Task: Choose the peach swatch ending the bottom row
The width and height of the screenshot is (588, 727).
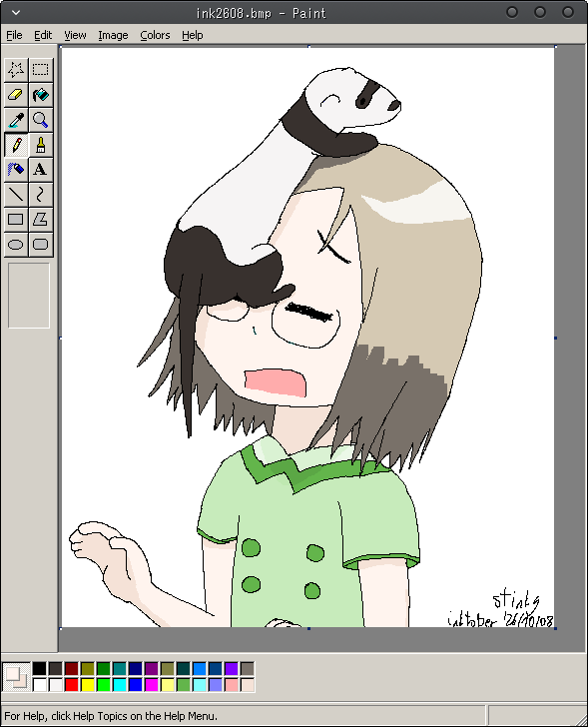Action: tap(248, 685)
